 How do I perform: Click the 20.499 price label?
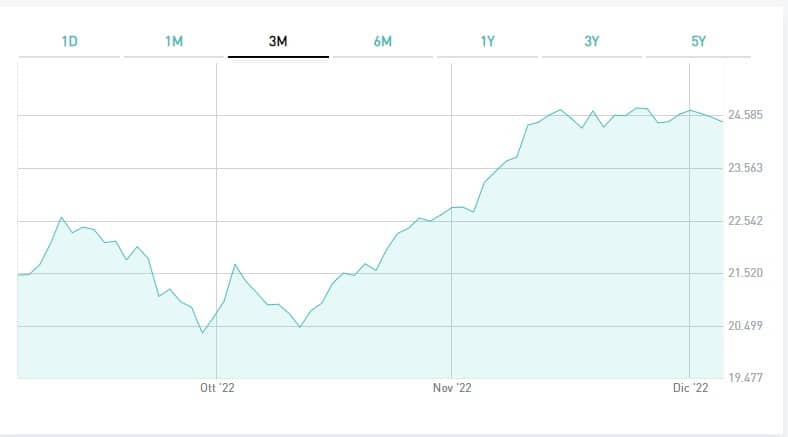(x=746, y=326)
